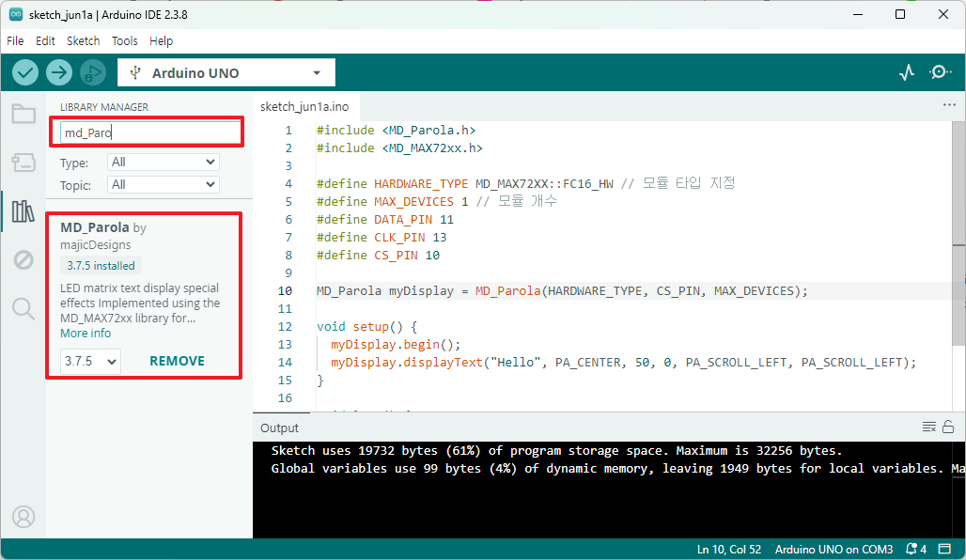Toggle the Output scroll lock icon
Screen dimensions: 966x560
948,427
